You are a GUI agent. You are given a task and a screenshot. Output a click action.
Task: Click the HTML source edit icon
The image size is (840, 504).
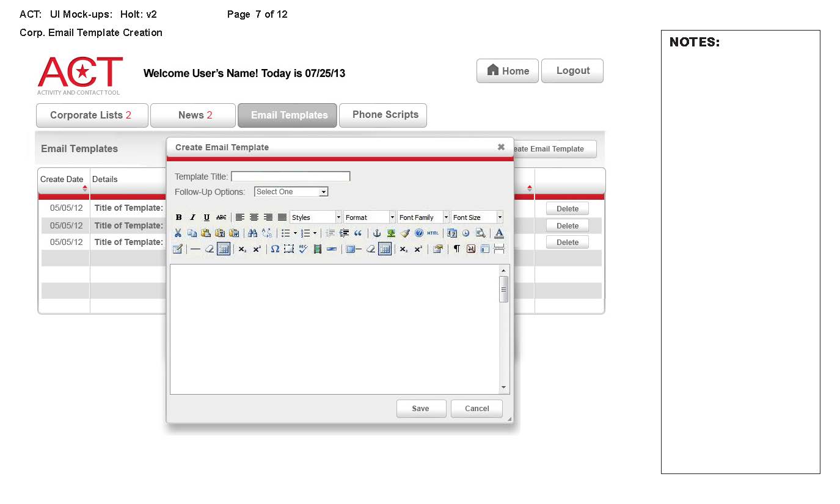[433, 233]
